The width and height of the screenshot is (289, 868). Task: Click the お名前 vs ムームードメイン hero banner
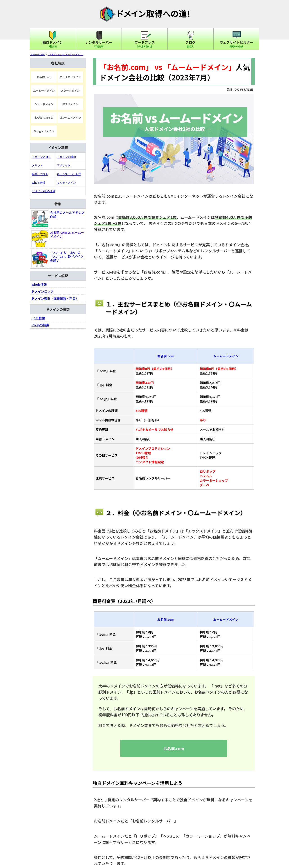click(174, 139)
